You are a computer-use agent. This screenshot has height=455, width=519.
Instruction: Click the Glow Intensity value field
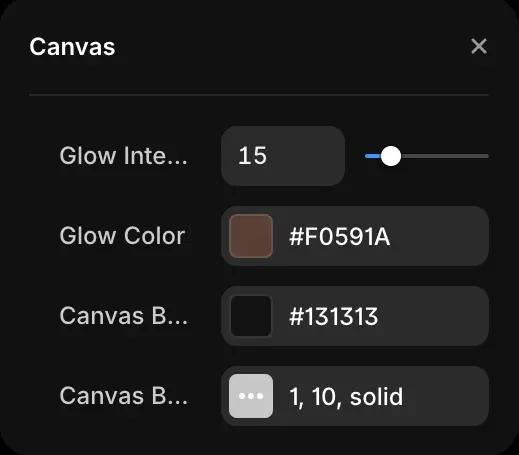coord(283,156)
